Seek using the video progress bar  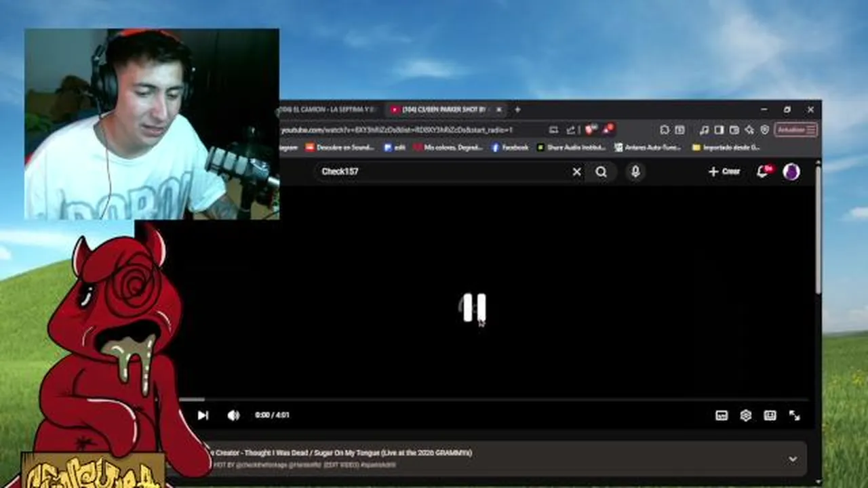pyautogui.click(x=493, y=399)
